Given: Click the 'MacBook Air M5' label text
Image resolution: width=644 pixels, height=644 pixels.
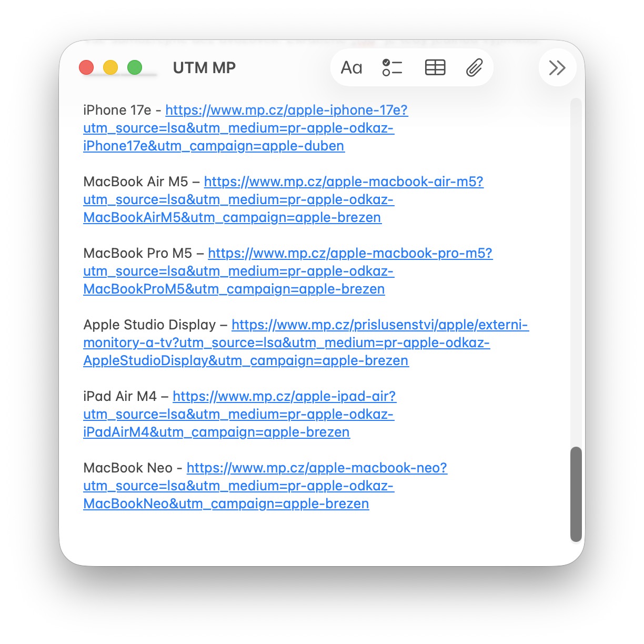Looking at the screenshot, I should [136, 182].
